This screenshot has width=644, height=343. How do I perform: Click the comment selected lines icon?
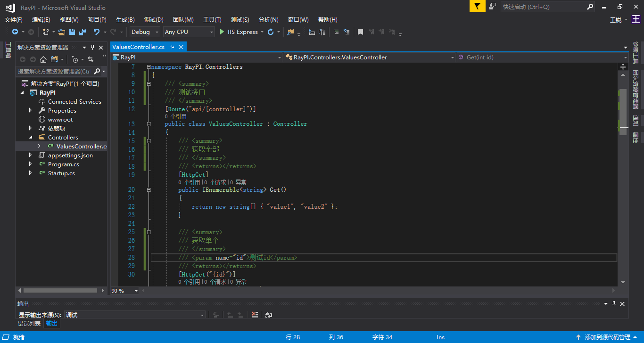336,32
